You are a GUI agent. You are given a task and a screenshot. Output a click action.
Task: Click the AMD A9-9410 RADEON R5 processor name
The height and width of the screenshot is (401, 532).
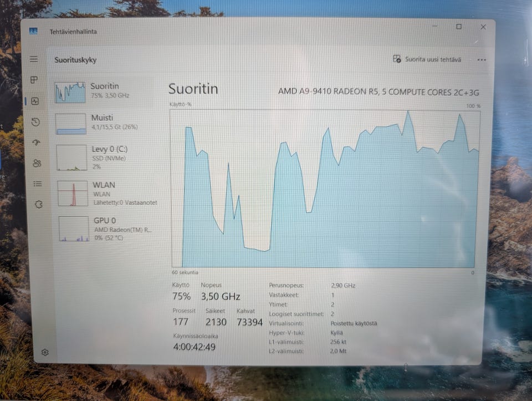point(378,92)
